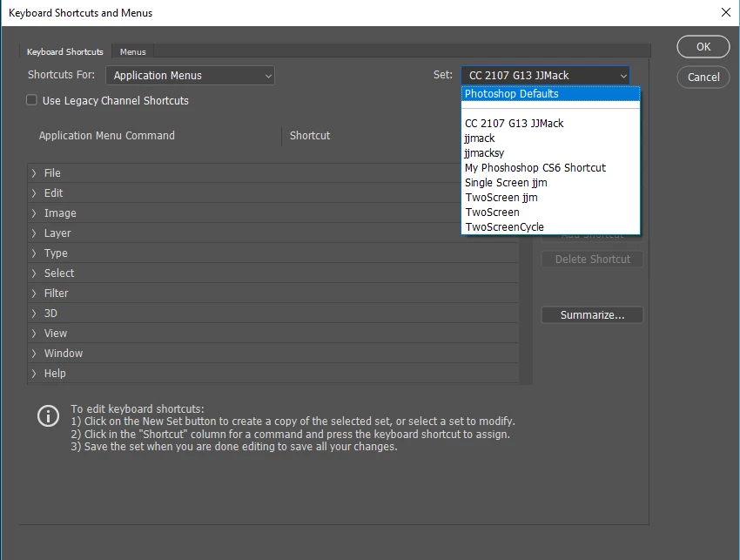Expand the Edit menu commands
The image size is (740, 560).
[34, 193]
